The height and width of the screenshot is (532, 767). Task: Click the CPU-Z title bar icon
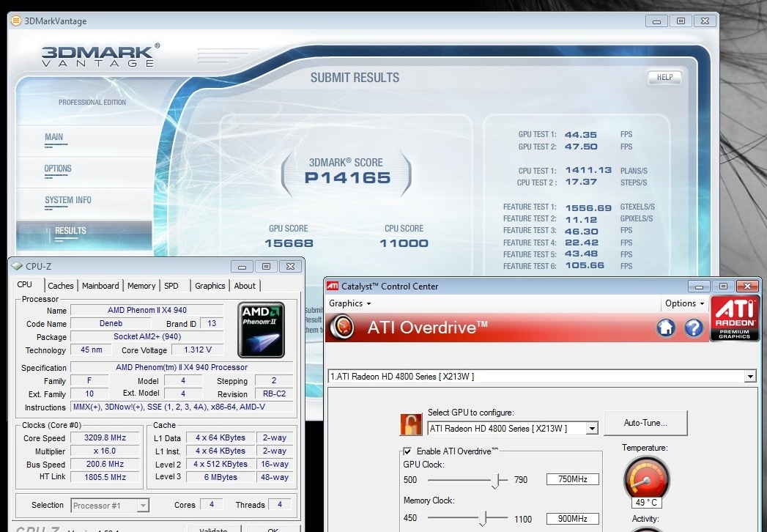point(18,266)
